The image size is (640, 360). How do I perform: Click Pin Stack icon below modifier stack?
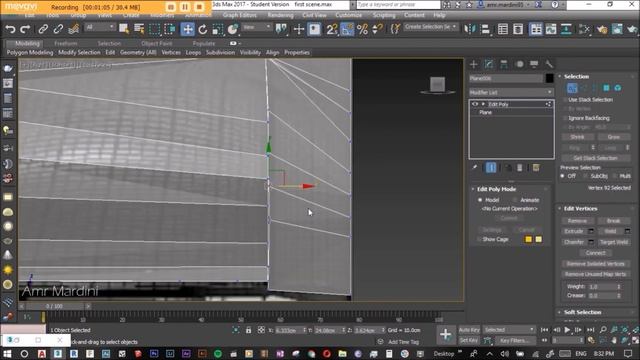pos(475,167)
